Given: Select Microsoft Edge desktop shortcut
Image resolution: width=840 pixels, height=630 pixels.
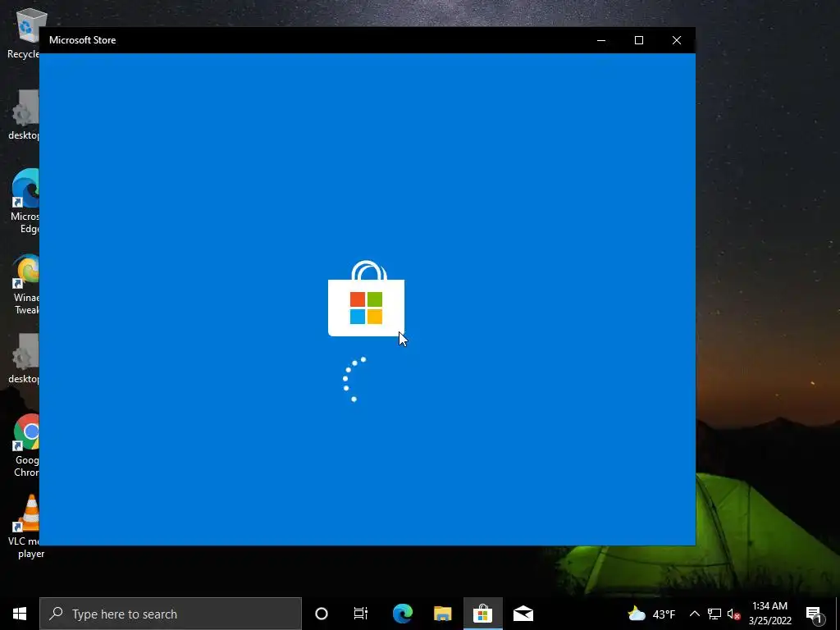Looking at the screenshot, I should 25,202.
